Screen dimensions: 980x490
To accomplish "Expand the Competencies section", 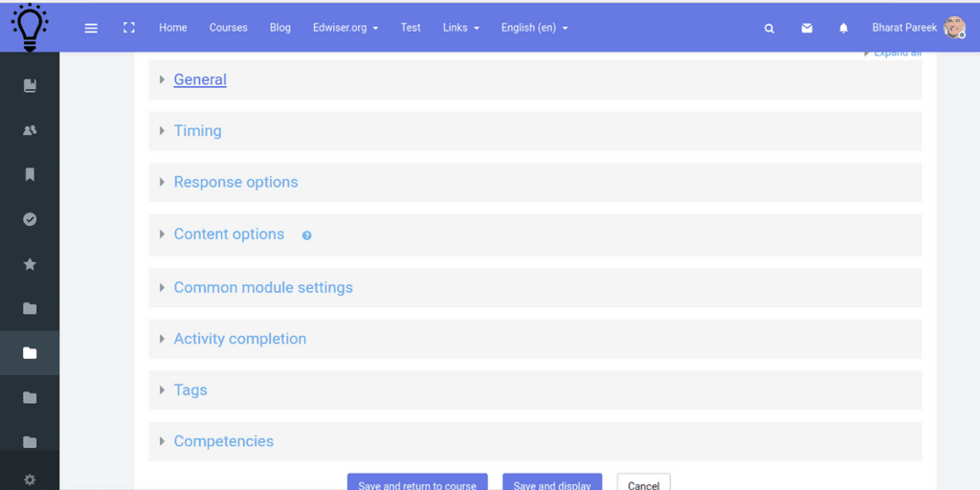I will click(224, 441).
